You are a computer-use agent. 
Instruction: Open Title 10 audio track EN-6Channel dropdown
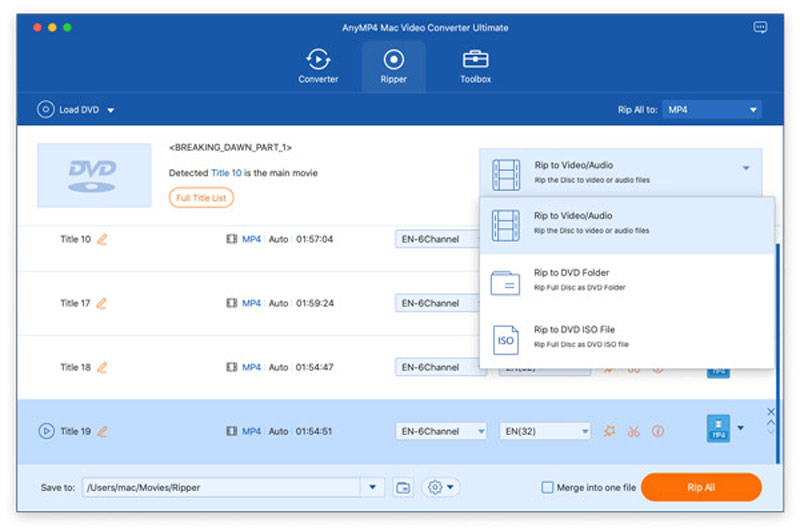coord(438,239)
